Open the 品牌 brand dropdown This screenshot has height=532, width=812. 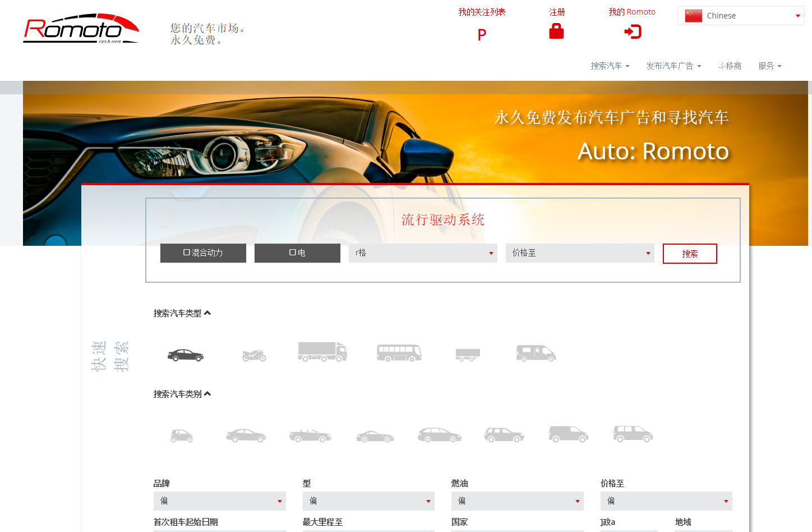tap(220, 501)
